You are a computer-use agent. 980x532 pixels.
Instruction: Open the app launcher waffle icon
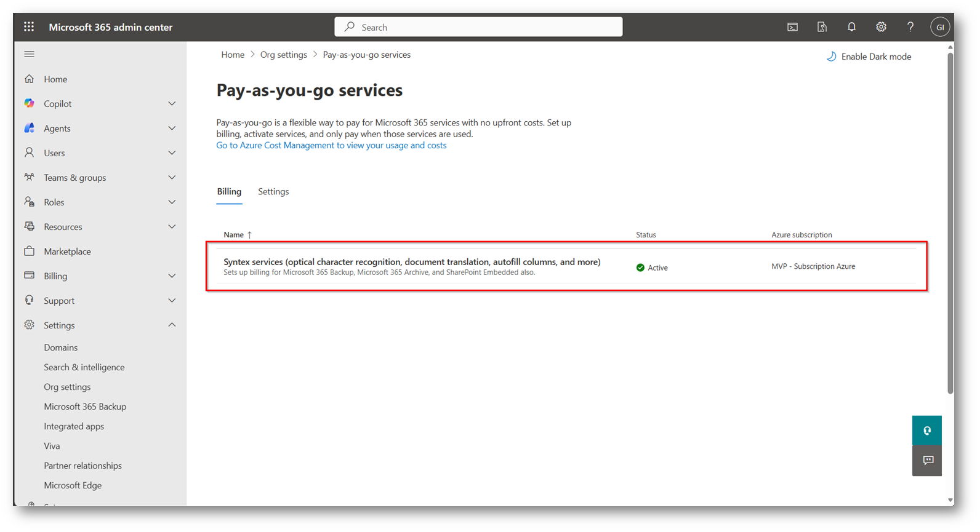(x=29, y=27)
